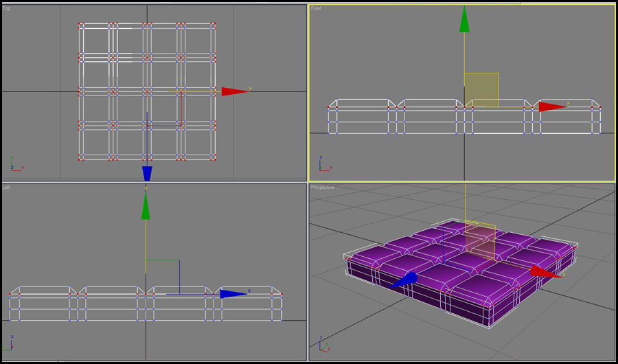The width and height of the screenshot is (618, 364).
Task: Select the blue downward arrow in Top viewport
Action: pos(147,174)
